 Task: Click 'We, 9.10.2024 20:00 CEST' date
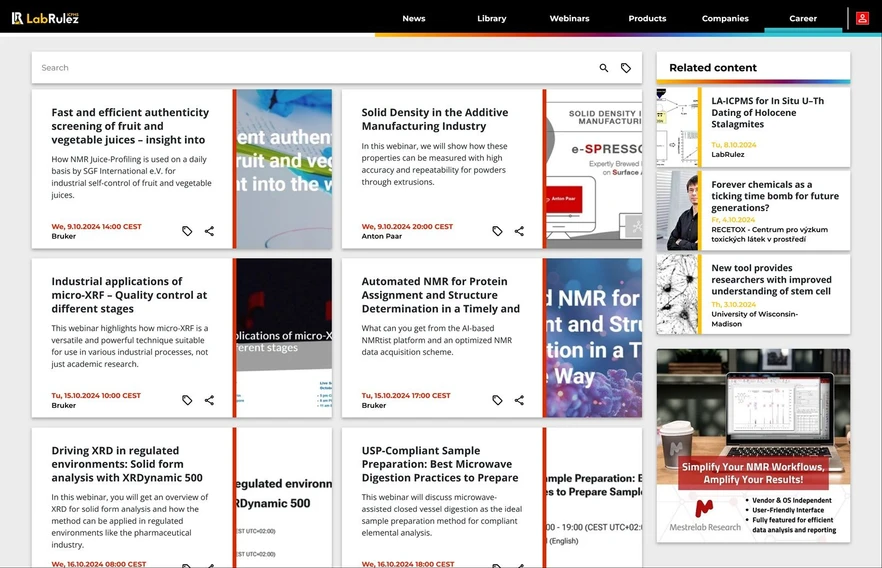(x=407, y=227)
